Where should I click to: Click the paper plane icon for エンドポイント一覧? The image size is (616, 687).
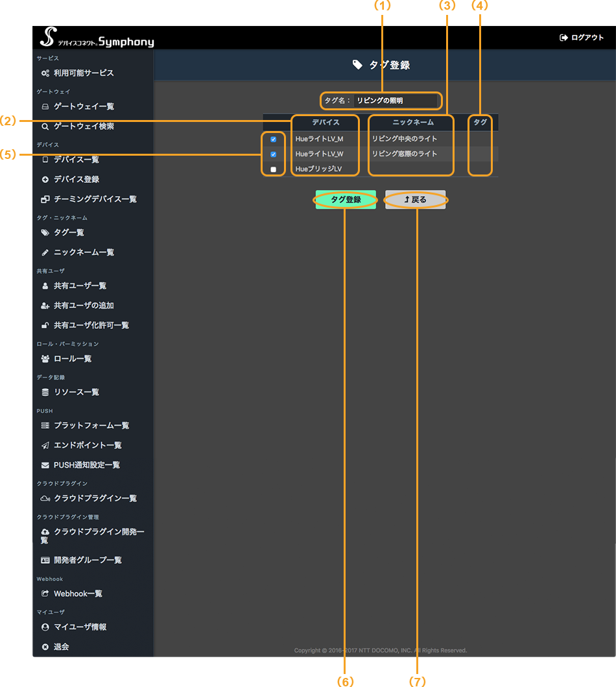coord(45,446)
